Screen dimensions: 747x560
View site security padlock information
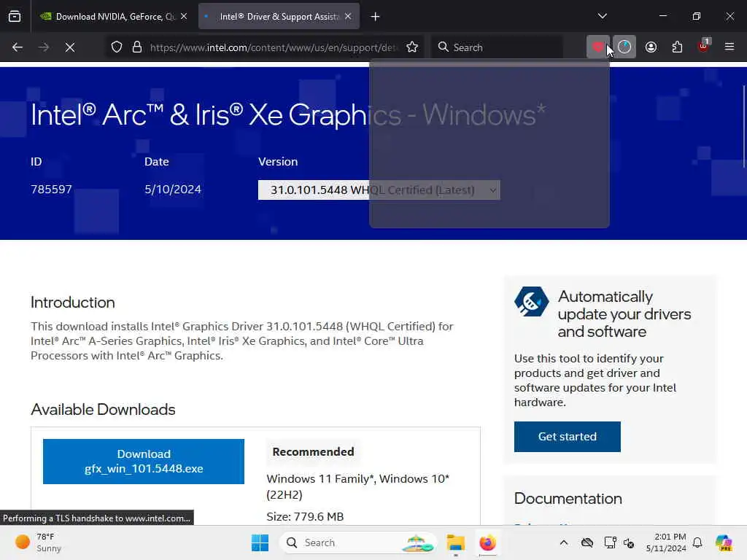(137, 47)
